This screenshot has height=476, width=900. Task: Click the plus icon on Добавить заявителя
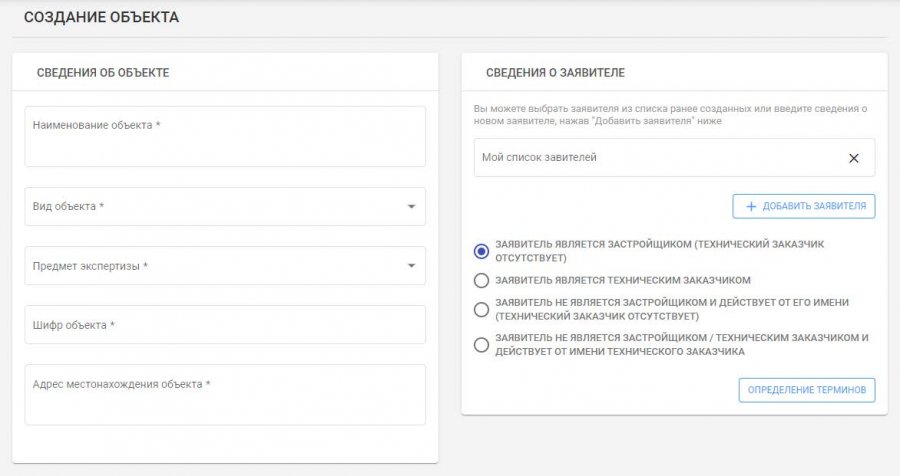click(750, 207)
